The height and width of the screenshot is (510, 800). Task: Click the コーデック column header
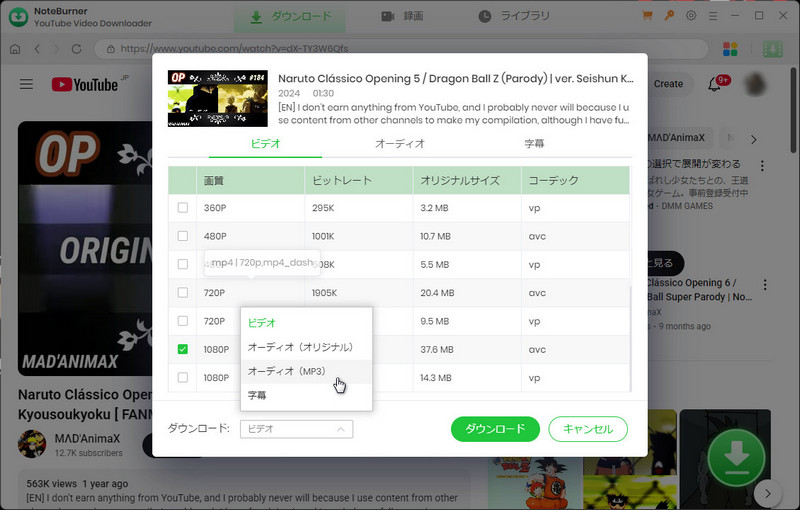pos(575,181)
